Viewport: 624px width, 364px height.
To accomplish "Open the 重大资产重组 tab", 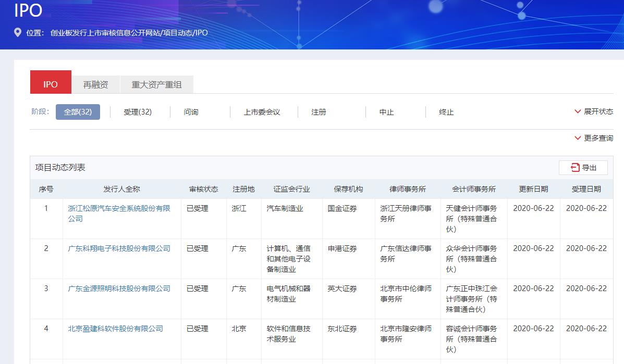I will click(156, 84).
